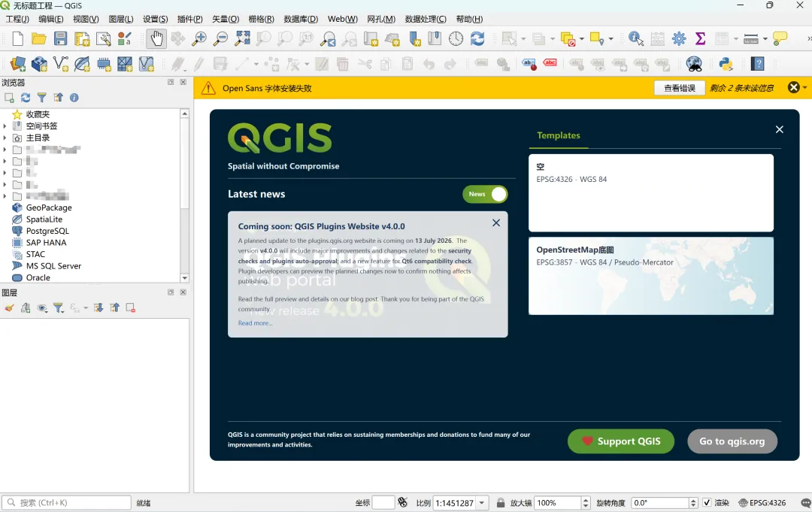Click the 搜索 (Ctrl+K) locator search field
The width and height of the screenshot is (812, 512).
[x=67, y=503]
